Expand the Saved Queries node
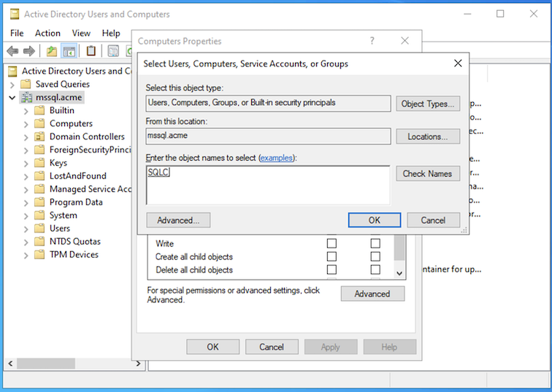This screenshot has width=552, height=392. (12, 85)
